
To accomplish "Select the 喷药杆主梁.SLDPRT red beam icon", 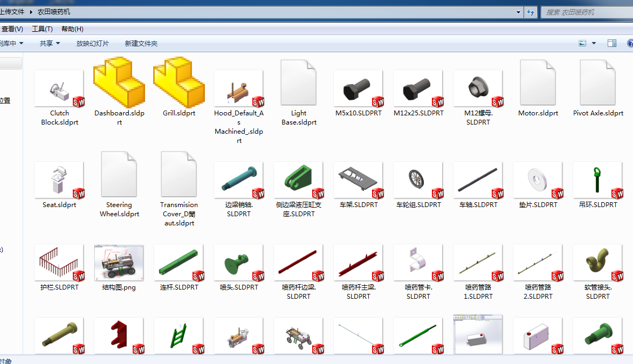I will (x=359, y=262).
